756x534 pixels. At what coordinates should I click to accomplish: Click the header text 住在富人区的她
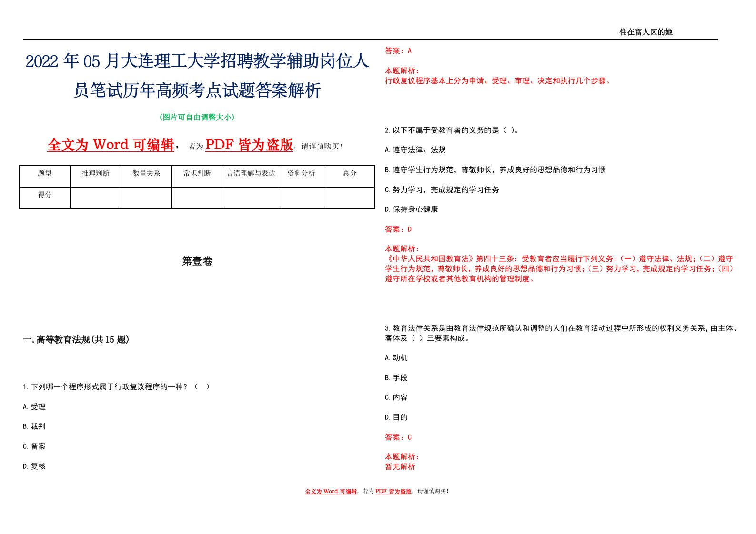click(x=645, y=32)
